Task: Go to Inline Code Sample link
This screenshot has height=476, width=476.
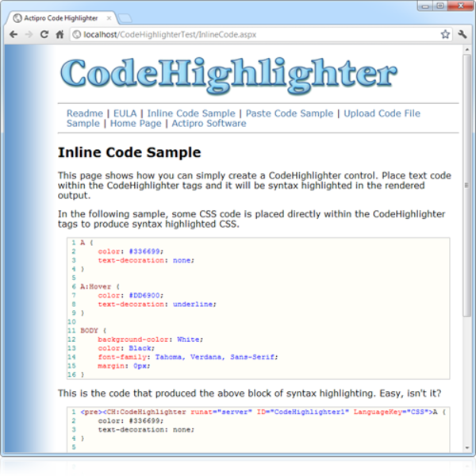Action: tap(190, 113)
